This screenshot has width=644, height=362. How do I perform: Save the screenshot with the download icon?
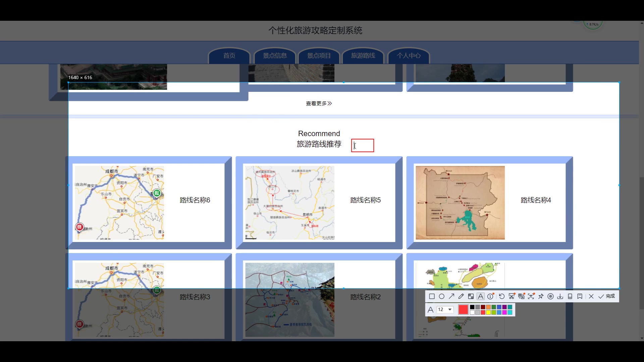click(x=560, y=296)
